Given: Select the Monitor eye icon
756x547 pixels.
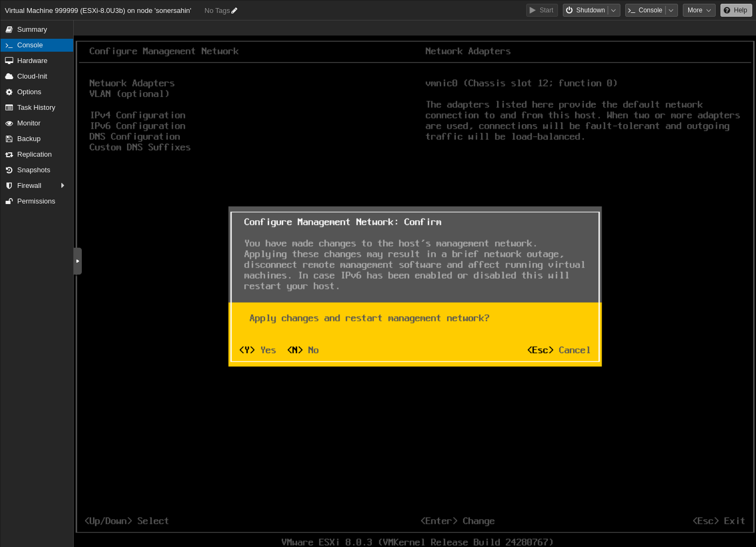Looking at the screenshot, I should coord(9,123).
